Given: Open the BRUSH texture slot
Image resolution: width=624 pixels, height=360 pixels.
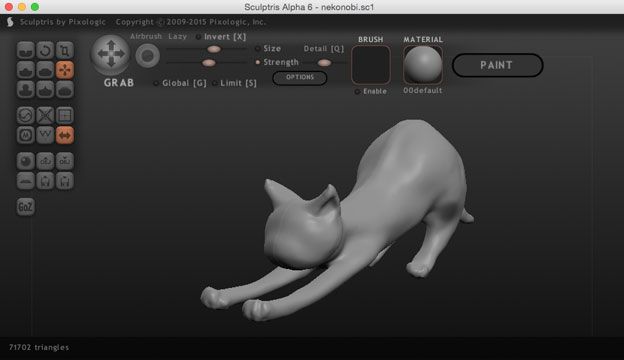Looking at the screenshot, I should tap(371, 64).
